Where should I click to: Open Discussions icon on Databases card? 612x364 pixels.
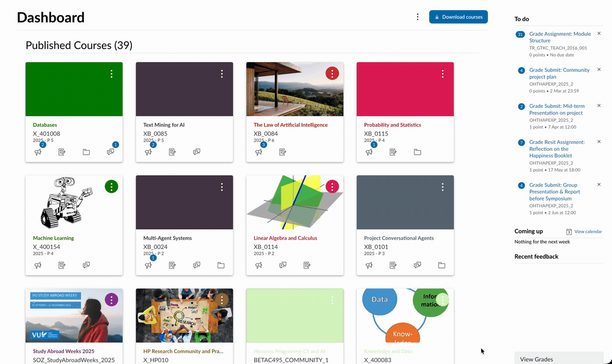pyautogui.click(x=111, y=152)
